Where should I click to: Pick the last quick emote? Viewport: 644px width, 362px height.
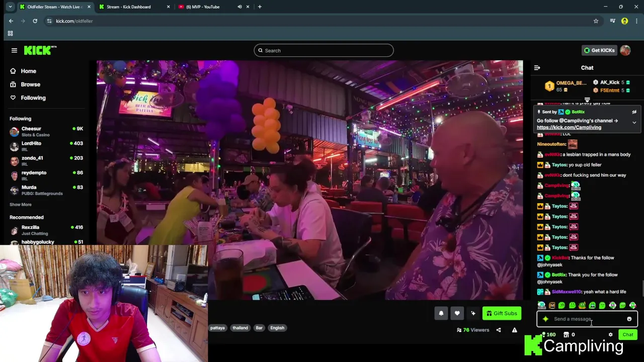(x=632, y=305)
